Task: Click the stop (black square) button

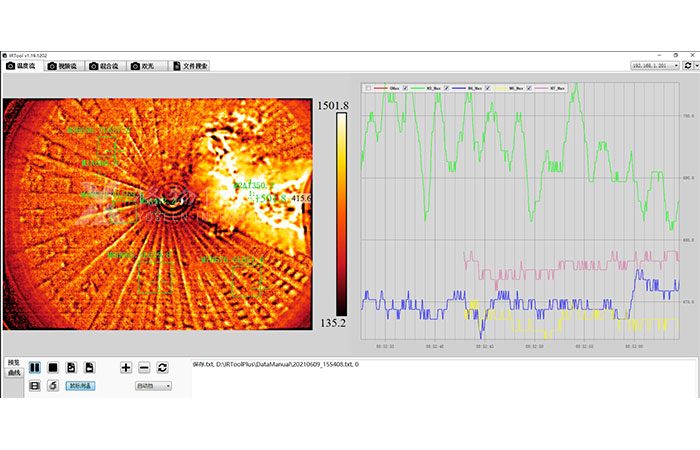Action: pos(53,367)
